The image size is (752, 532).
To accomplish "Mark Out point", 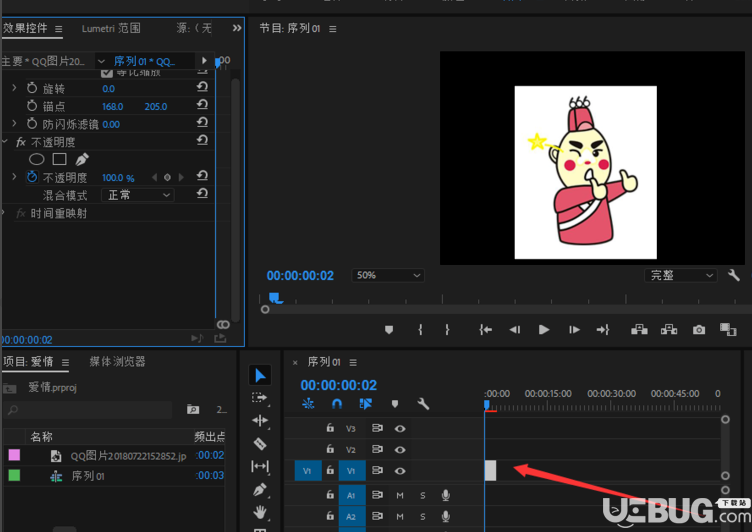I will pos(447,330).
